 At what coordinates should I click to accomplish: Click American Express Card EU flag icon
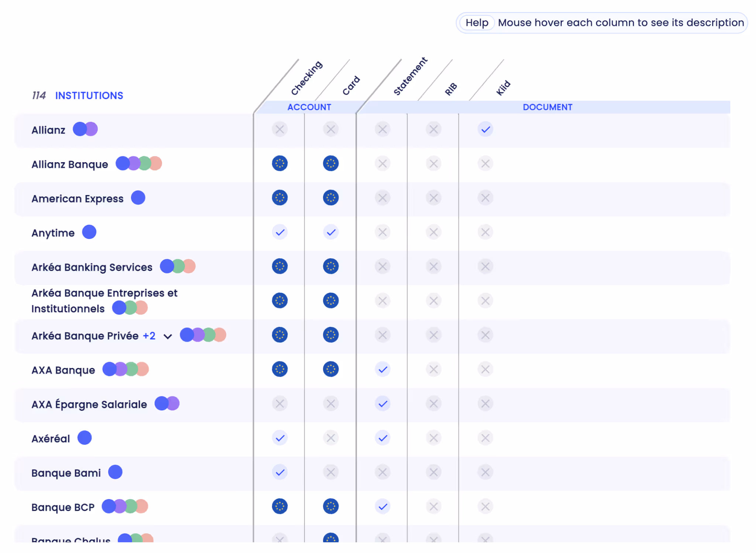[x=330, y=198]
